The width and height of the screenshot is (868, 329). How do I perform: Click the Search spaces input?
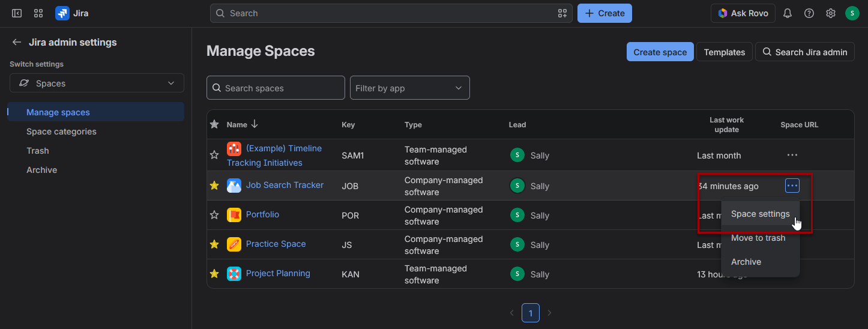coord(276,88)
